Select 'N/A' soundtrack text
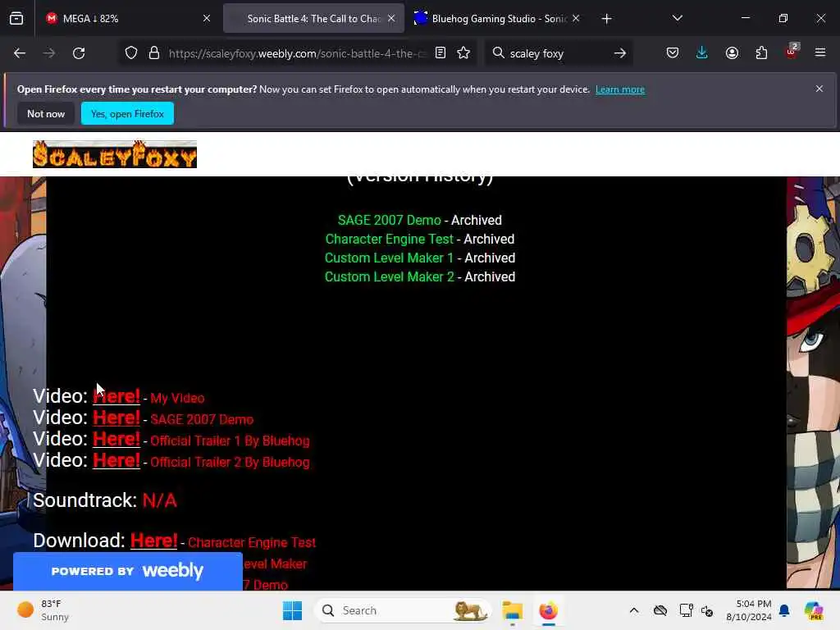This screenshot has height=630, width=840. (x=160, y=500)
